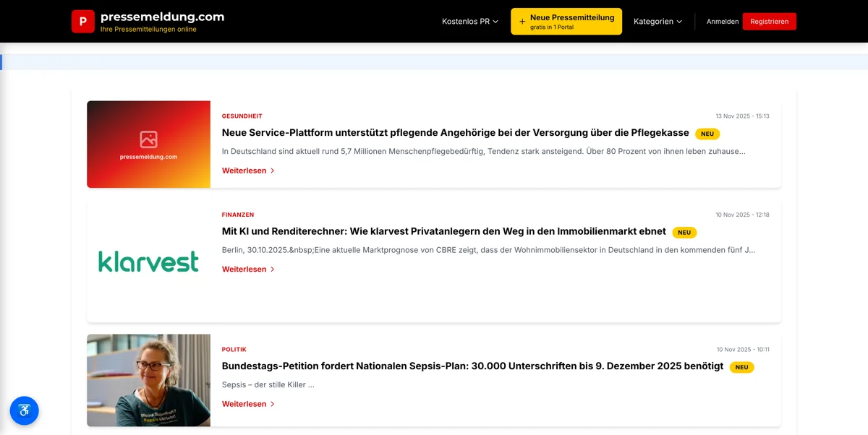Viewport: 868px width, 435px height.
Task: Click the yellow Neue Pressemitteilung button
Action: click(x=566, y=21)
